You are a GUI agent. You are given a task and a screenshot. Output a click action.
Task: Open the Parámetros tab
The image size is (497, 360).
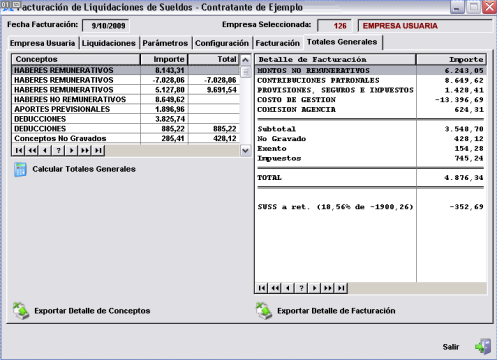(165, 43)
